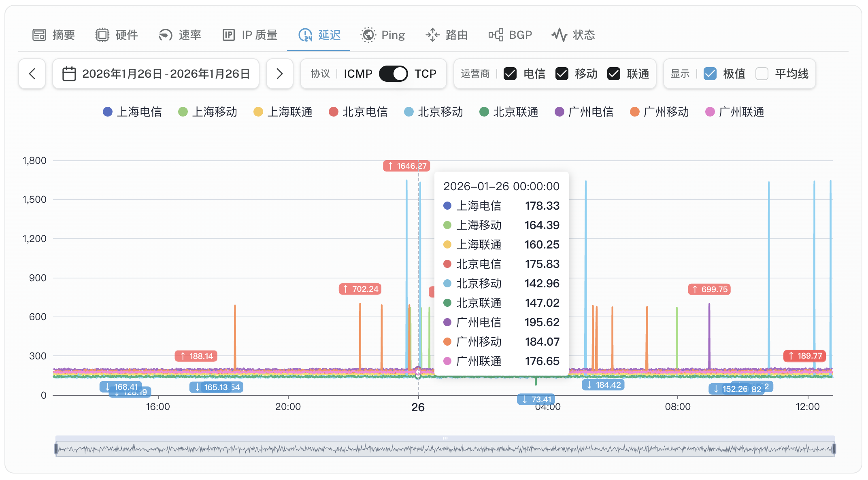
Task: Go to previous date with left chevron
Action: (x=32, y=74)
